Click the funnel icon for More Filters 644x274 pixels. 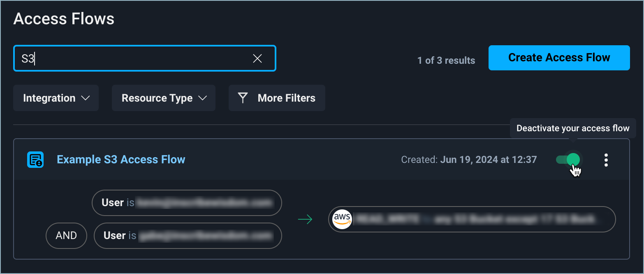pyautogui.click(x=243, y=98)
